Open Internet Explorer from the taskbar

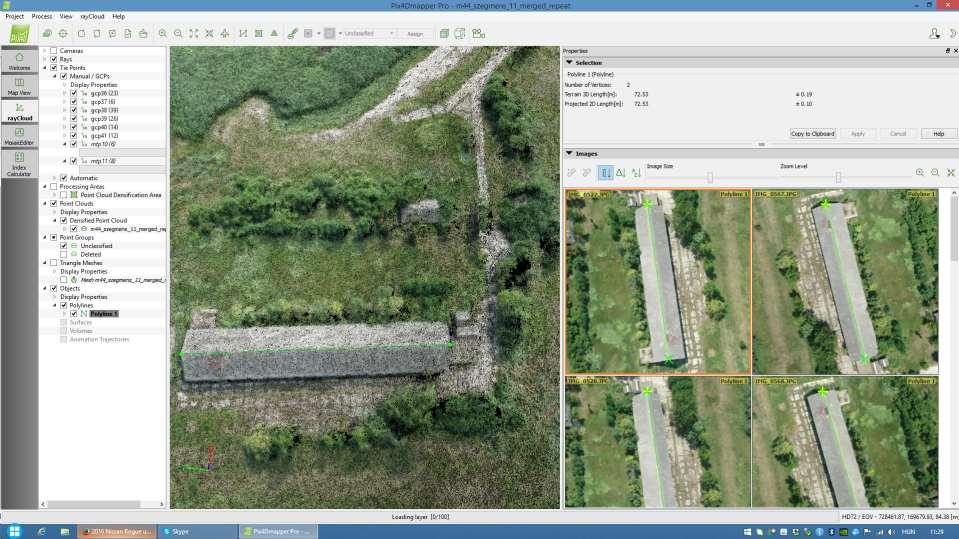pyautogui.click(x=41, y=532)
